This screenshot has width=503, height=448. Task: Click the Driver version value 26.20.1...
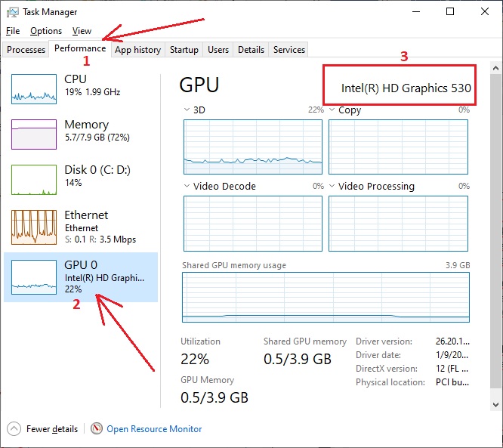point(452,341)
